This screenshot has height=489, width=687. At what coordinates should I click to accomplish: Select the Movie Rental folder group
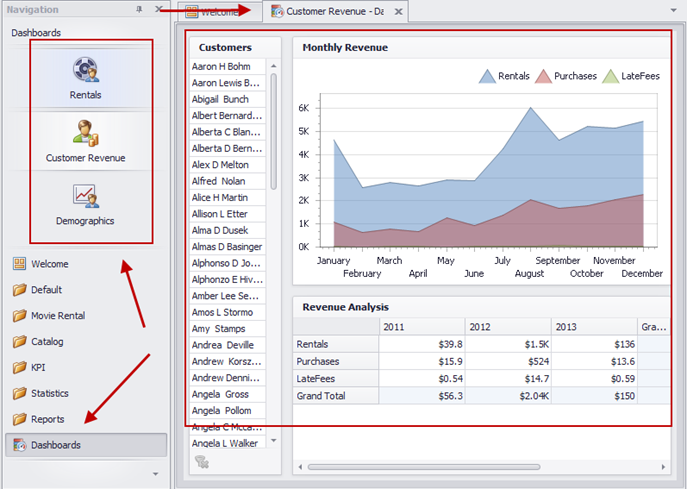[x=57, y=316]
